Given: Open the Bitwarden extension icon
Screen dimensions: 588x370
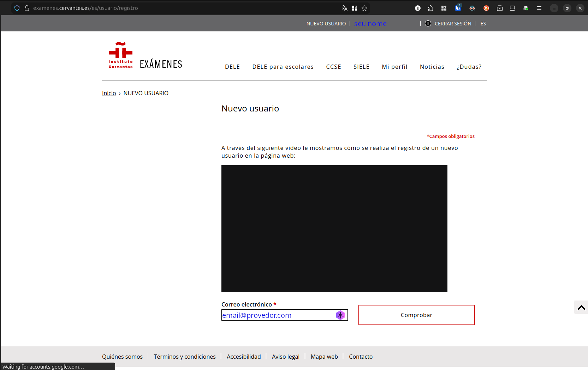Looking at the screenshot, I should click(458, 8).
